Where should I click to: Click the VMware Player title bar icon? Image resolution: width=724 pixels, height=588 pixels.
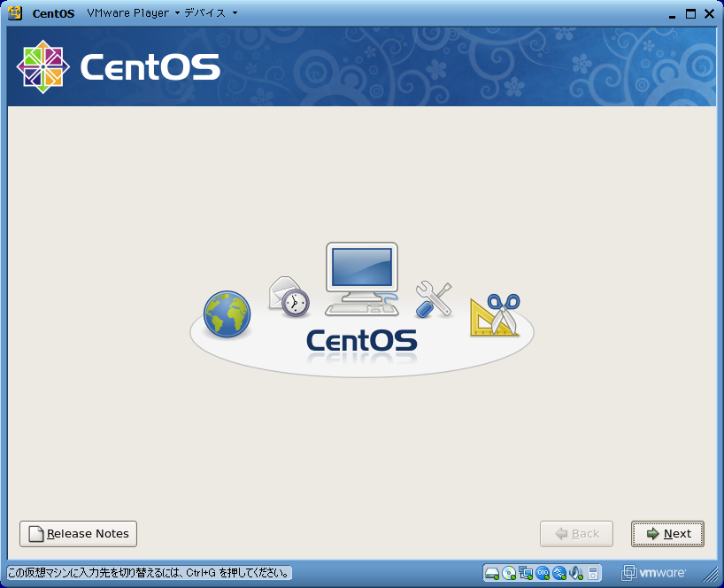pyautogui.click(x=15, y=13)
